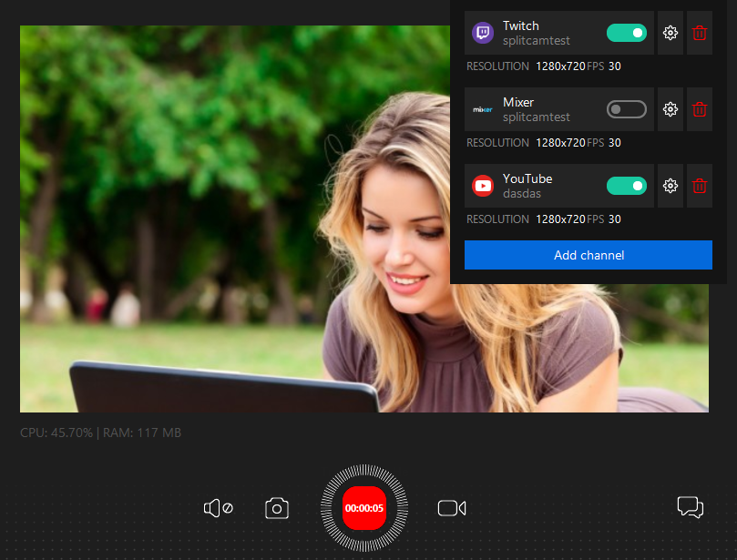Select the YouTube dasdas channel entry

pos(558,186)
